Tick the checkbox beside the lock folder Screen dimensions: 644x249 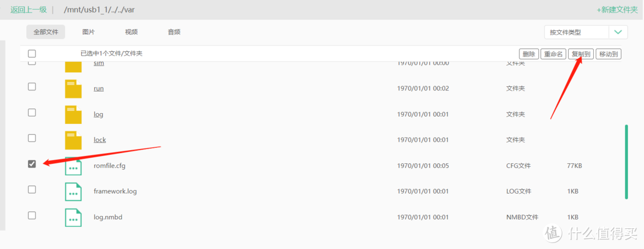32,138
